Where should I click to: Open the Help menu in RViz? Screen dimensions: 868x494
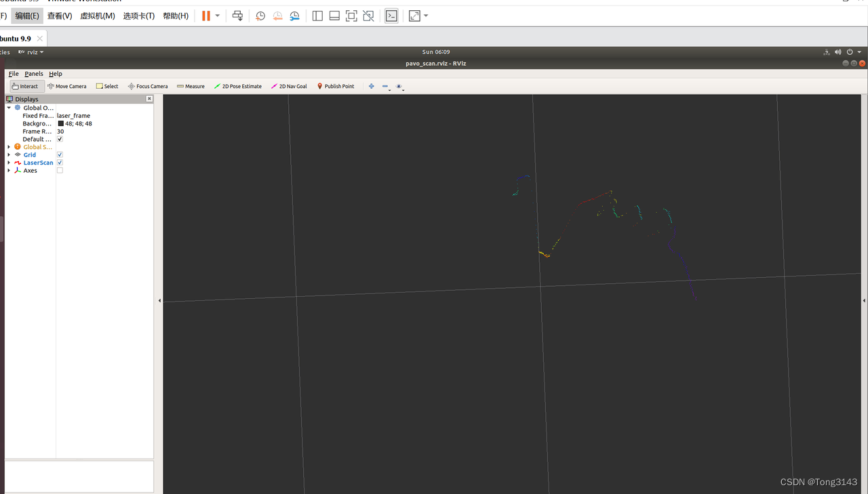[x=56, y=74]
